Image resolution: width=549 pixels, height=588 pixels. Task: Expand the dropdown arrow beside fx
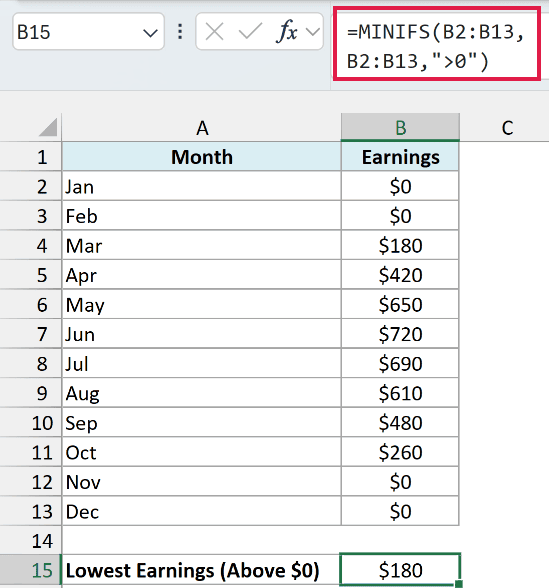[x=313, y=32]
